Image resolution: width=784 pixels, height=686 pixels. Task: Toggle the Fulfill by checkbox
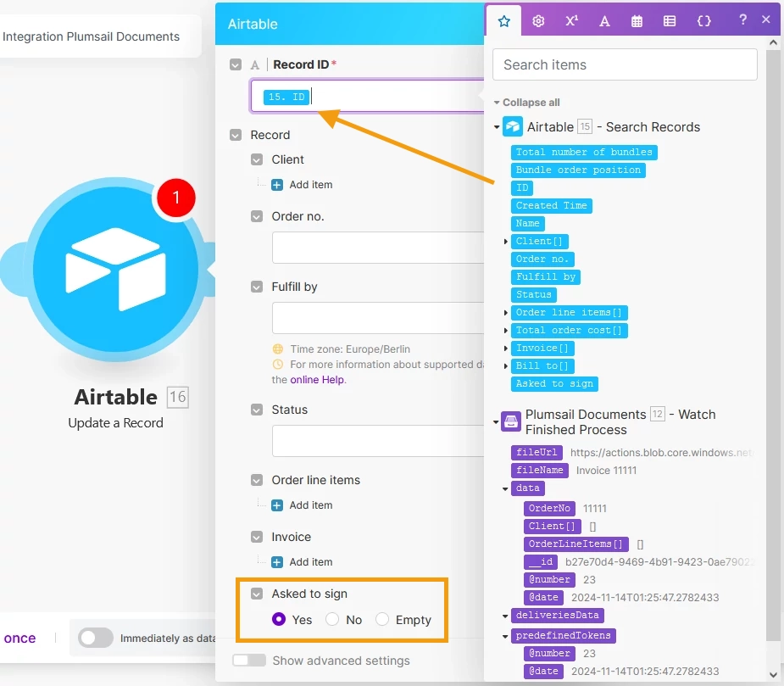[257, 287]
